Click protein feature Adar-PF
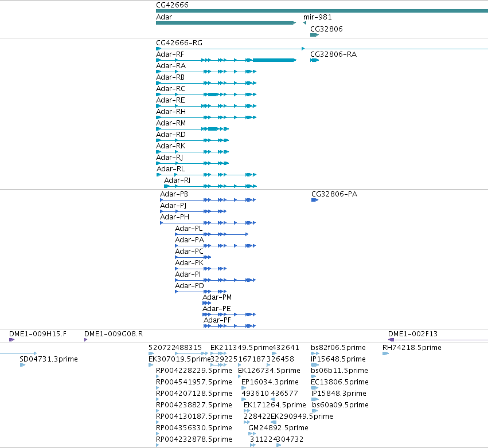The image size is (488, 448). pos(230,326)
